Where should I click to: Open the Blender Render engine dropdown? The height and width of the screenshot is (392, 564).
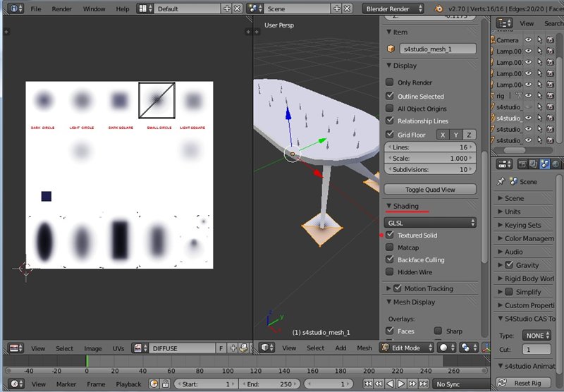click(393, 8)
